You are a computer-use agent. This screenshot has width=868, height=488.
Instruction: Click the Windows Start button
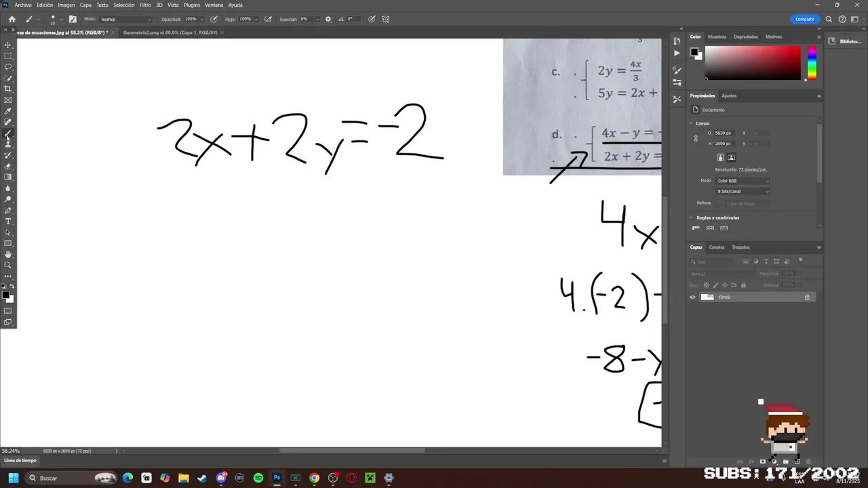coord(13,478)
